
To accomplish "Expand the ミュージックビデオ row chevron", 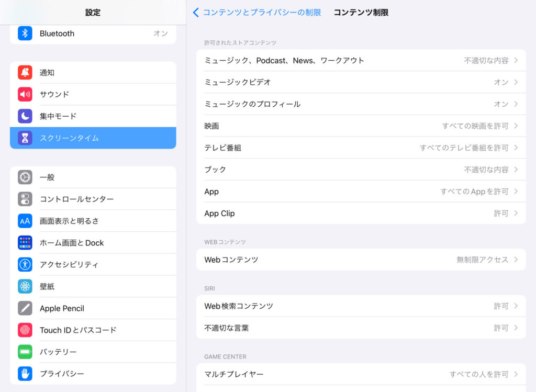I will tap(516, 82).
